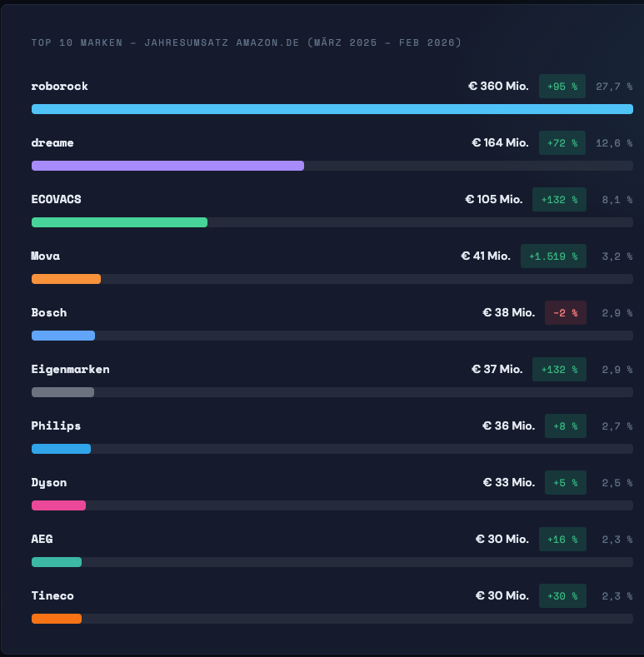Select the 27,7 % market share value
This screenshot has width=644, height=657.
coord(614,86)
